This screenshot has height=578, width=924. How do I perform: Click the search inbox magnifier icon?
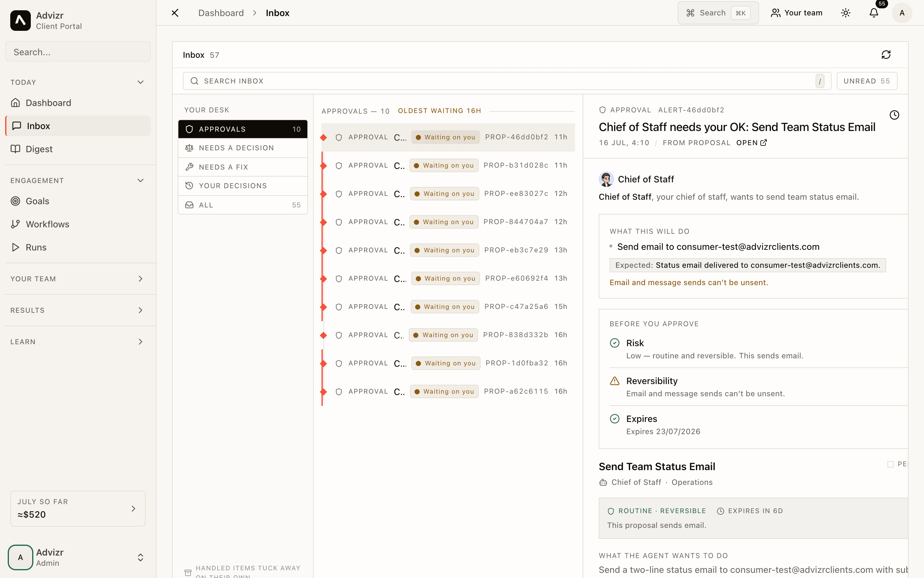point(194,81)
